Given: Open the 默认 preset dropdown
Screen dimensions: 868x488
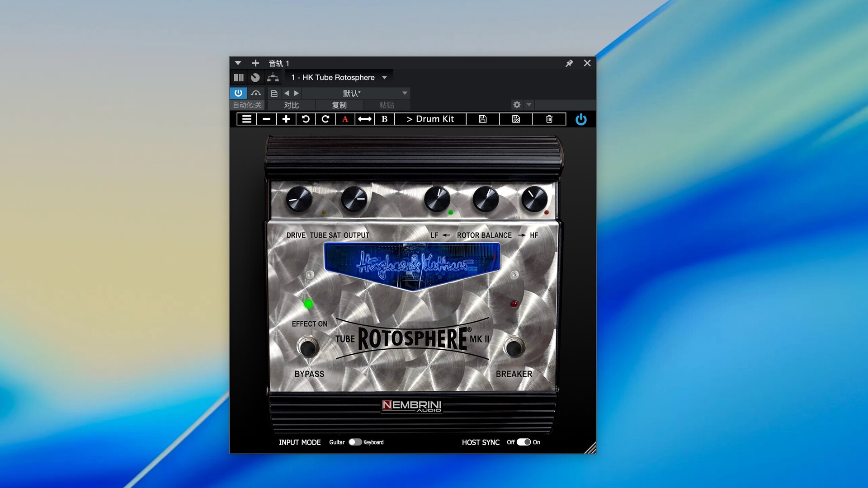Looking at the screenshot, I should pyautogui.click(x=405, y=93).
